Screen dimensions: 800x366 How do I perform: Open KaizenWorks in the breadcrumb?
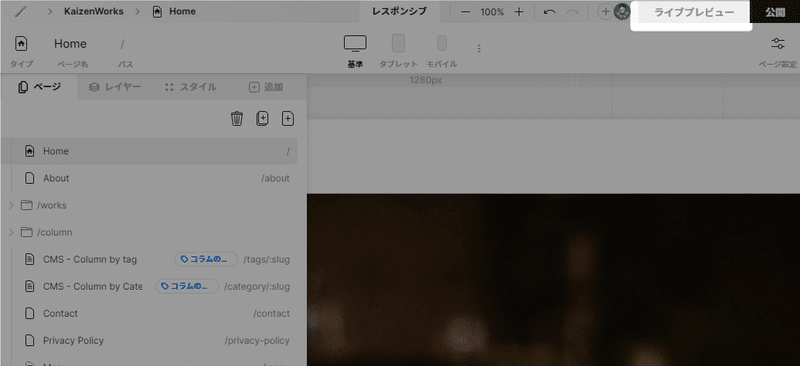point(93,11)
